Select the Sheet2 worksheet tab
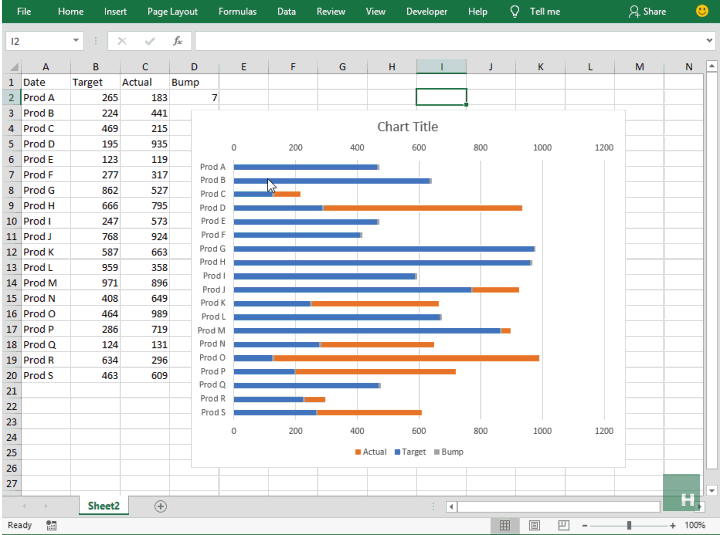720x535 pixels. 104,506
